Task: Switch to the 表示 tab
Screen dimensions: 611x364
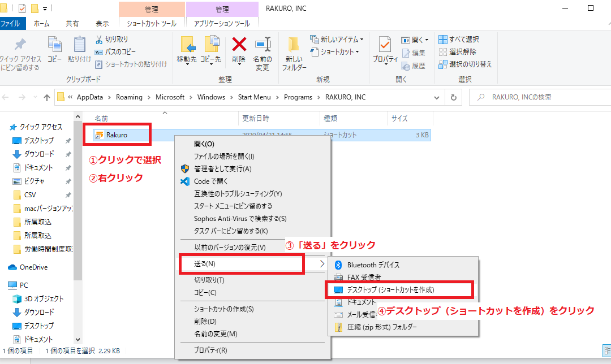Action: 102,24
